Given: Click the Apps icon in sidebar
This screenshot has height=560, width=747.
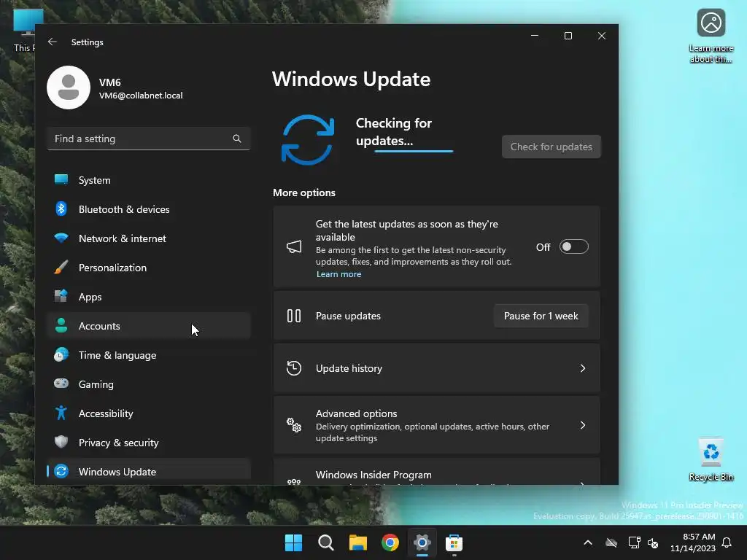Looking at the screenshot, I should pyautogui.click(x=61, y=296).
